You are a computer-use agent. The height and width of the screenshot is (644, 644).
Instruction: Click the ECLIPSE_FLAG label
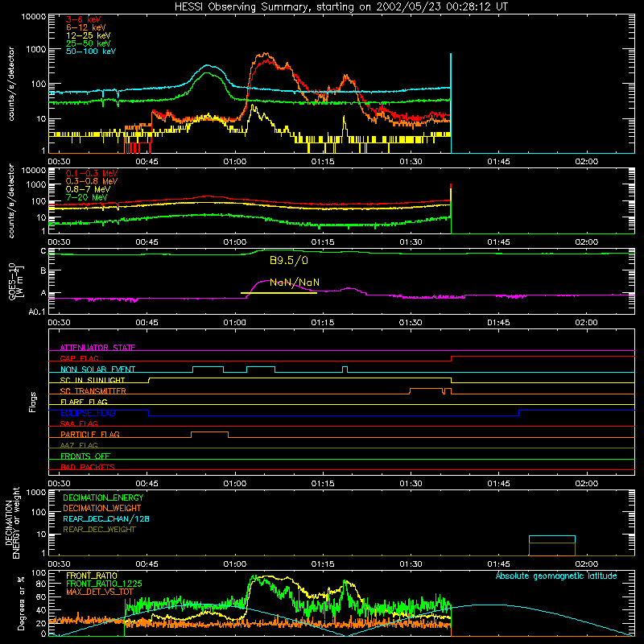tap(88, 413)
